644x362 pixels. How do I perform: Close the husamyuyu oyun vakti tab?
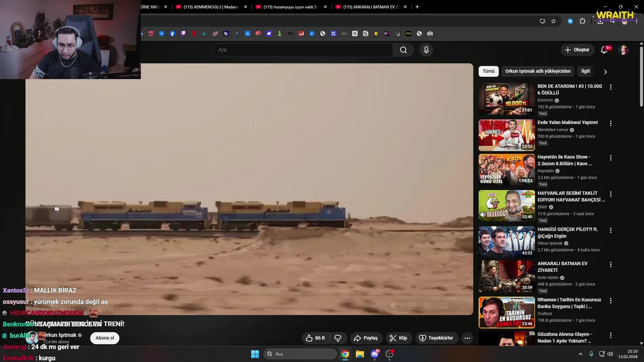pos(325,7)
